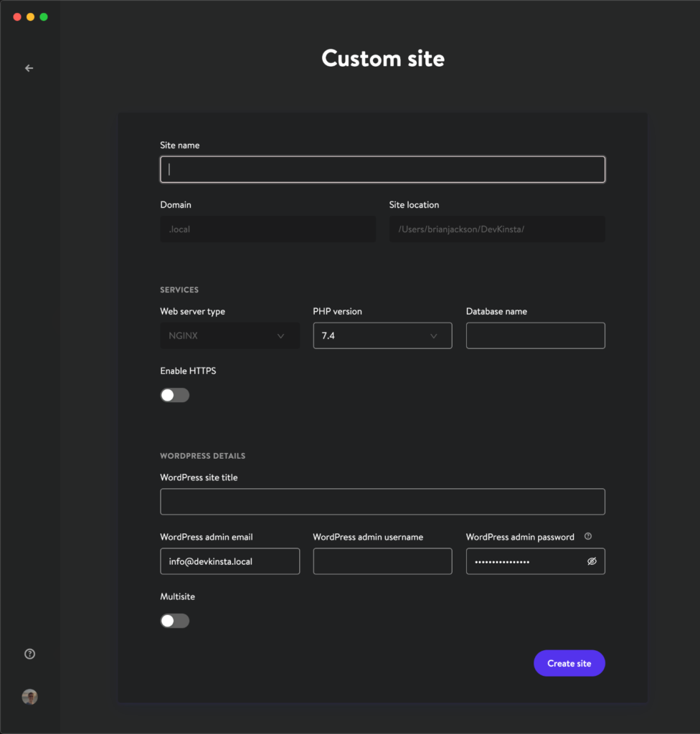This screenshot has width=700, height=734.
Task: Click the PHP version dropdown chevron
Action: [x=433, y=335]
